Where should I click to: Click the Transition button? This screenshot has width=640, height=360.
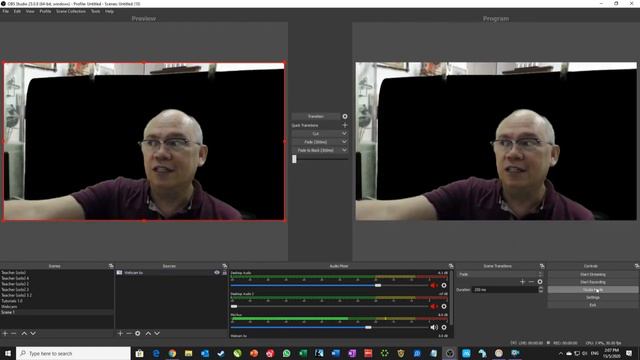[x=316, y=116]
